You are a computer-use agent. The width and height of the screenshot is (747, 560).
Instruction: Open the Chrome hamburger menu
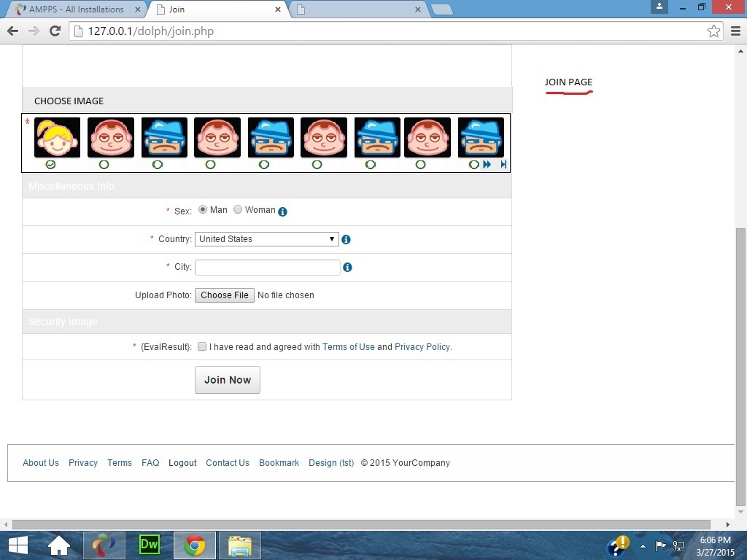tap(735, 31)
